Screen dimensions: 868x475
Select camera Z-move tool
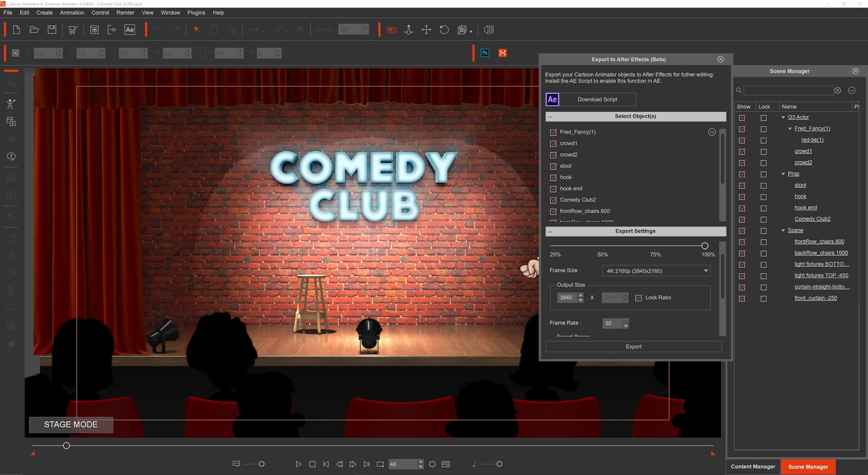point(409,30)
